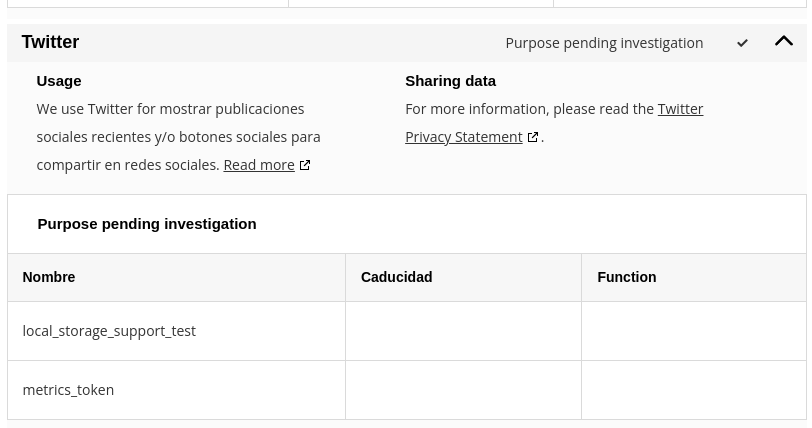Open the Twitter Privacy Statement link

click(554, 123)
